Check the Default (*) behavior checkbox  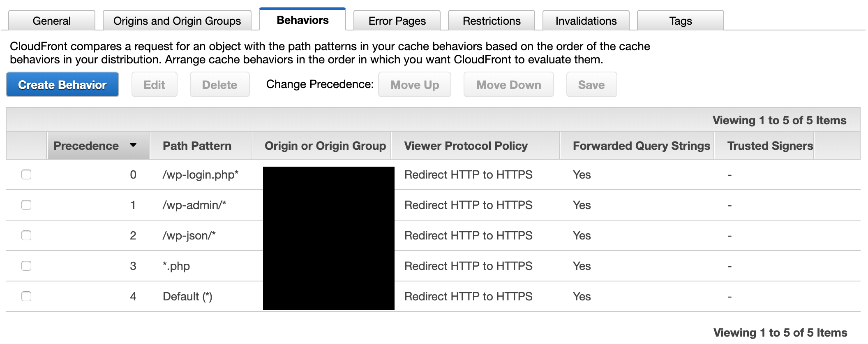tap(26, 296)
